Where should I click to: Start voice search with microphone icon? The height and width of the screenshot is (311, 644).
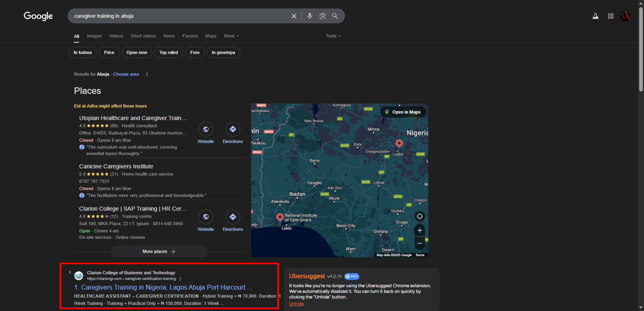[310, 16]
